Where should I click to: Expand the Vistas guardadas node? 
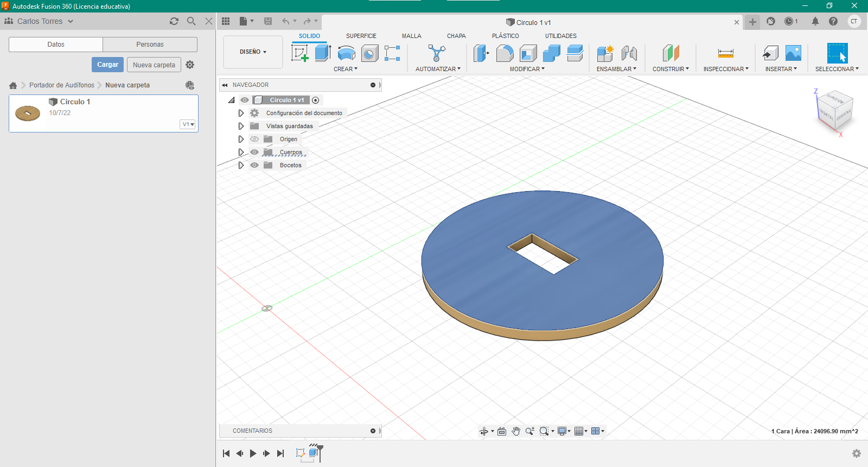click(241, 126)
